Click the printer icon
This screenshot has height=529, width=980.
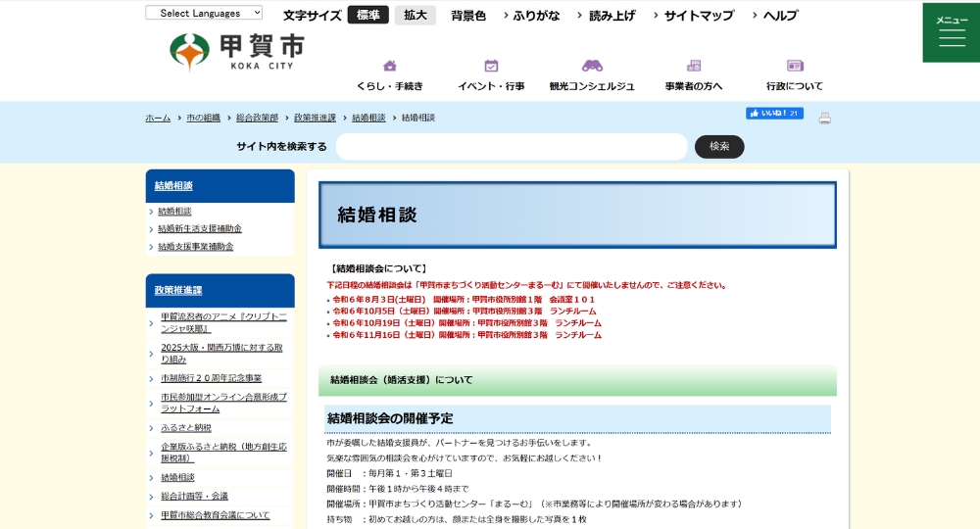[825, 118]
